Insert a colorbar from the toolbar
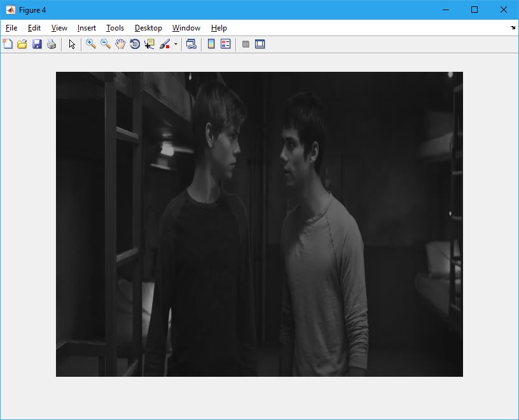The image size is (519, 420). [x=211, y=44]
